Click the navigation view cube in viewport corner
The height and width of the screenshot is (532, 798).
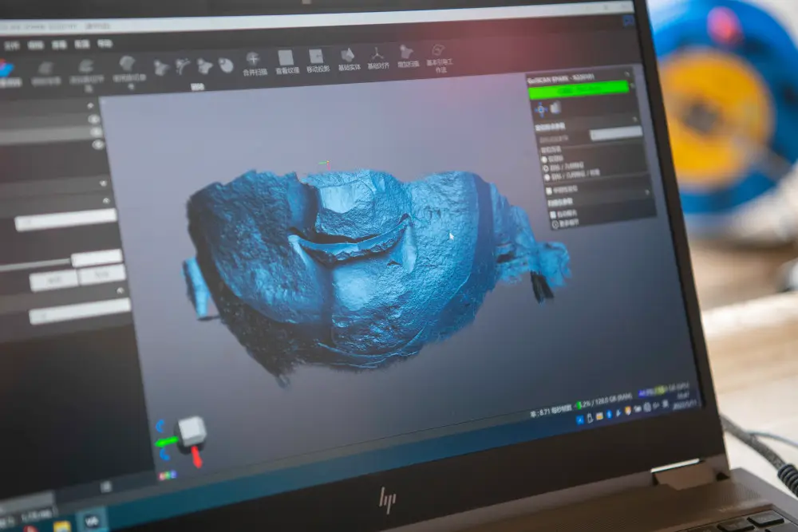point(191,432)
